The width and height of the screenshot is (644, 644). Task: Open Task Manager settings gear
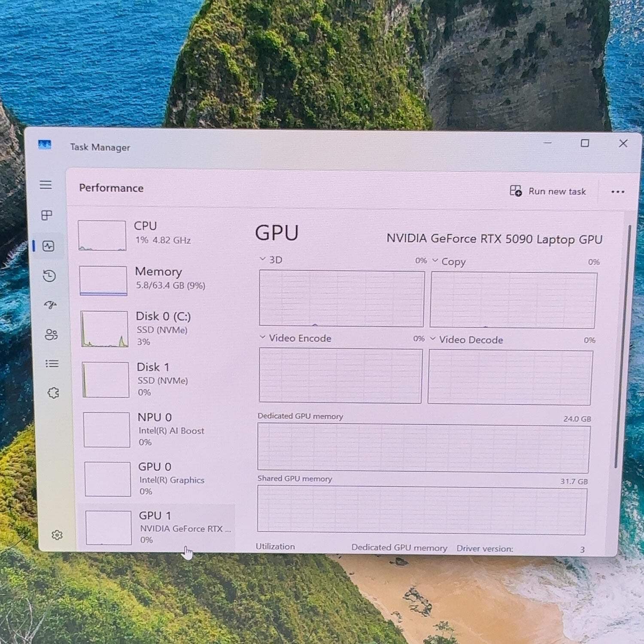(x=57, y=535)
